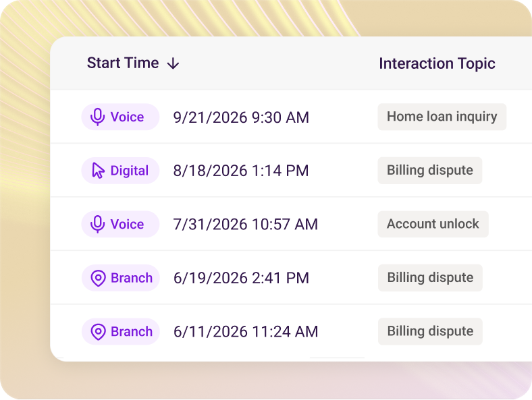The image size is (532, 400).
Task: Click the Voice label in the first row
Action: pos(127,117)
